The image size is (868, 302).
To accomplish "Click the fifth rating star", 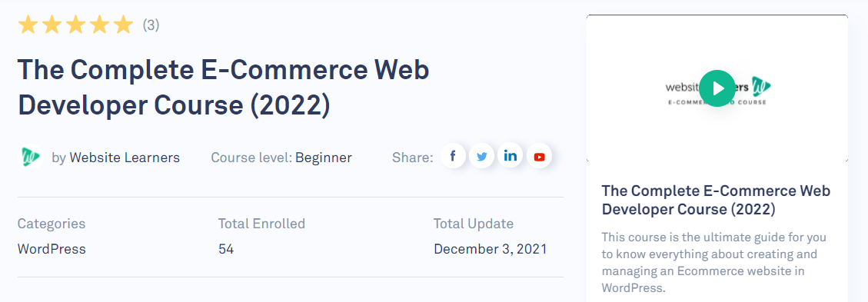I will (x=124, y=25).
